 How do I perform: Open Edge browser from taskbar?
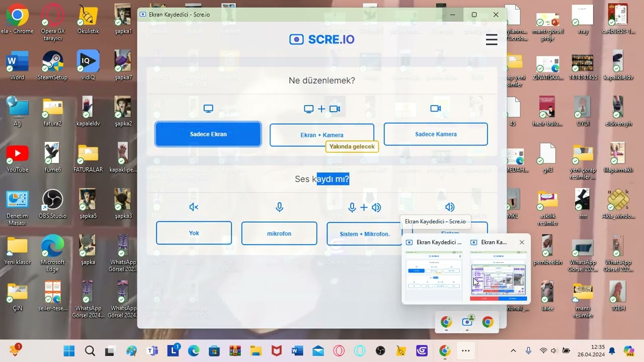click(x=194, y=351)
